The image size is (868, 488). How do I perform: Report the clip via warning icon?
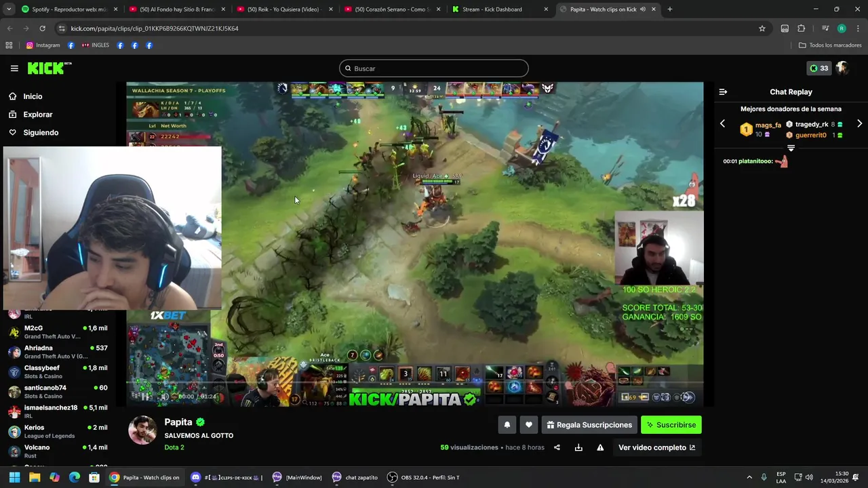tap(600, 447)
